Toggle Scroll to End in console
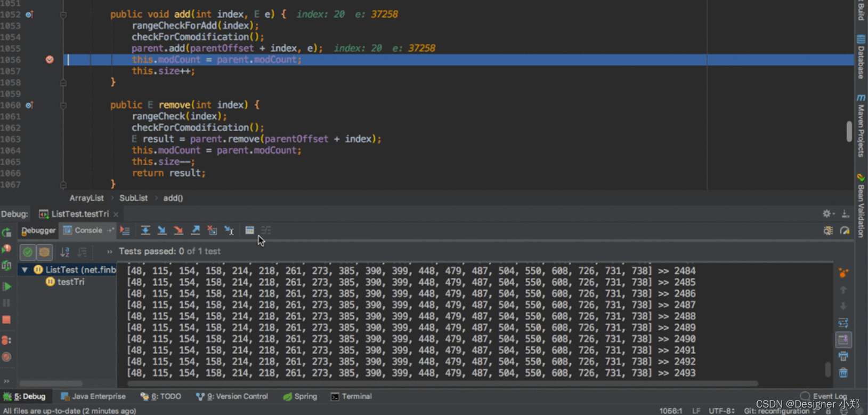The width and height of the screenshot is (868, 415). point(843,340)
